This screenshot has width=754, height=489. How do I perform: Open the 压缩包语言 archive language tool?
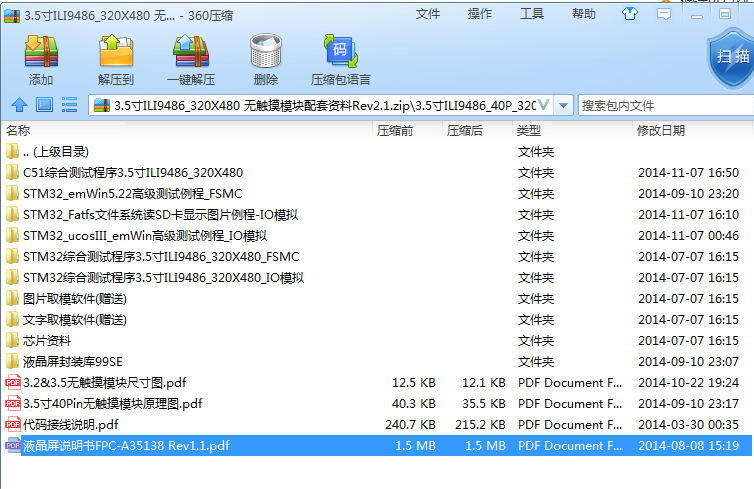tap(340, 51)
